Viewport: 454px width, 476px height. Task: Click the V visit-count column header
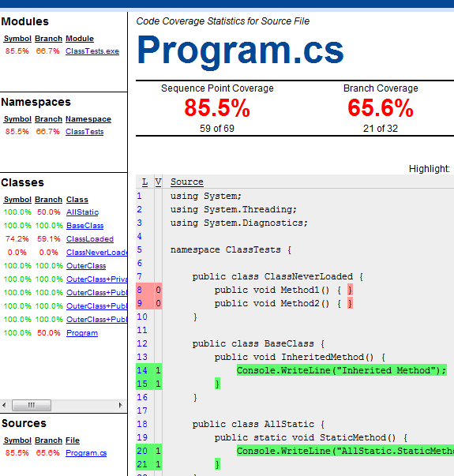(158, 182)
